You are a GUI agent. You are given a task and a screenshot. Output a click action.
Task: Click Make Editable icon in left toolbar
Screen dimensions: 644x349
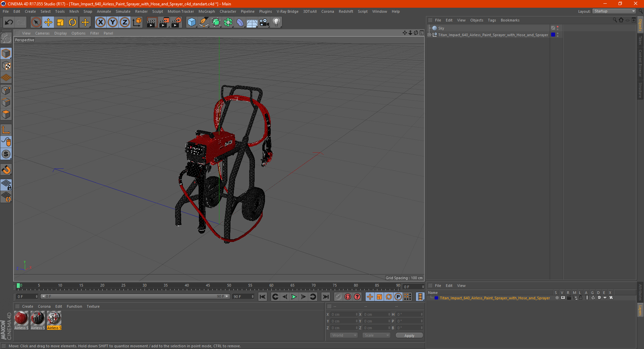[6, 38]
